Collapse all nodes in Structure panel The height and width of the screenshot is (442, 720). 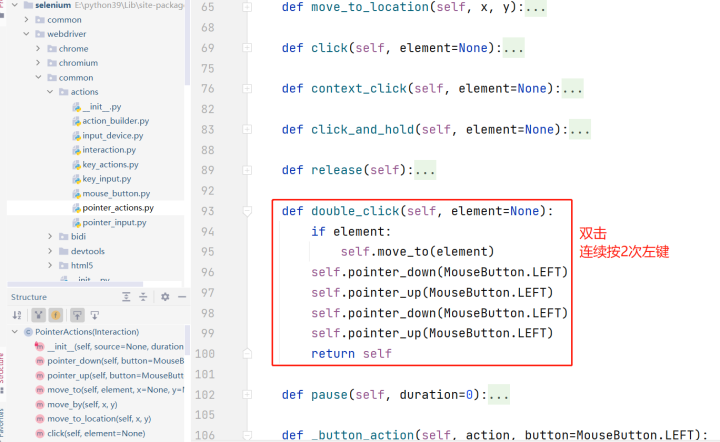(x=143, y=297)
